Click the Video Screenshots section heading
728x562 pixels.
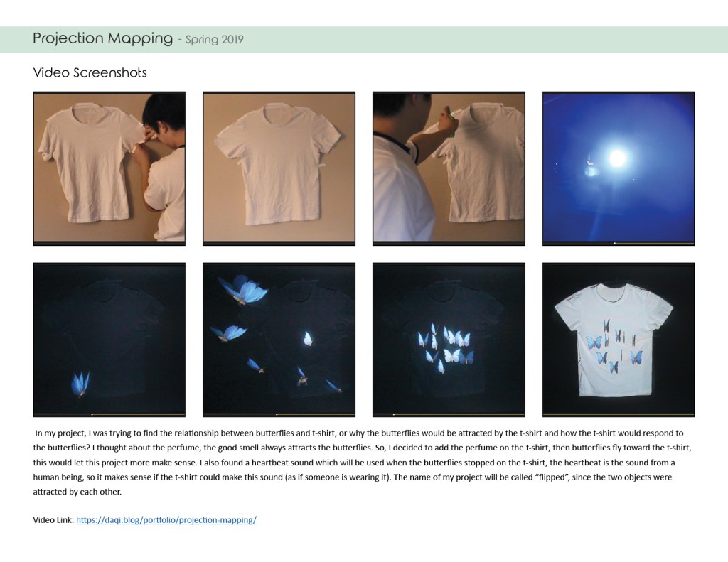pos(90,73)
